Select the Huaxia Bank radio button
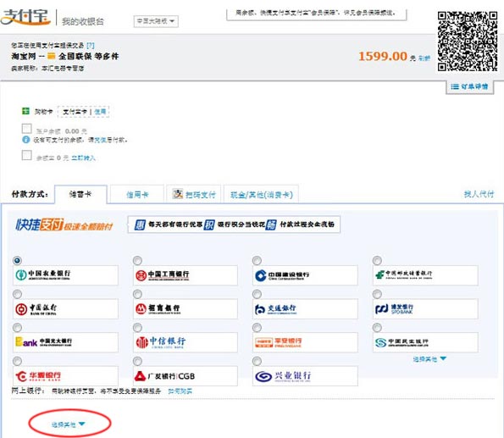The height and width of the screenshot is (438, 504). [17, 361]
